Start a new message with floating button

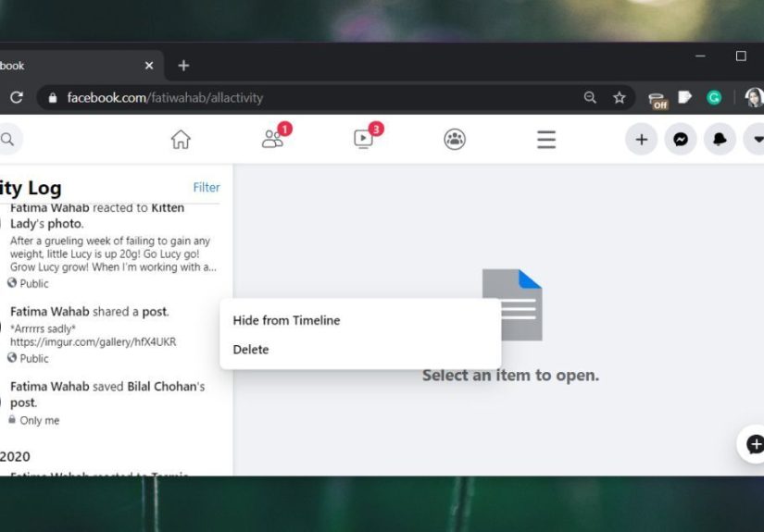[752, 444]
